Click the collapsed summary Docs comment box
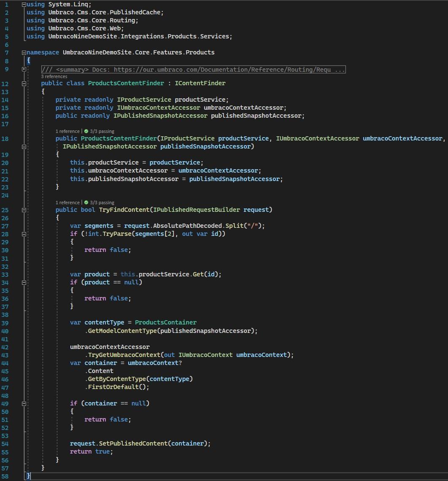The image size is (448, 481). [194, 70]
